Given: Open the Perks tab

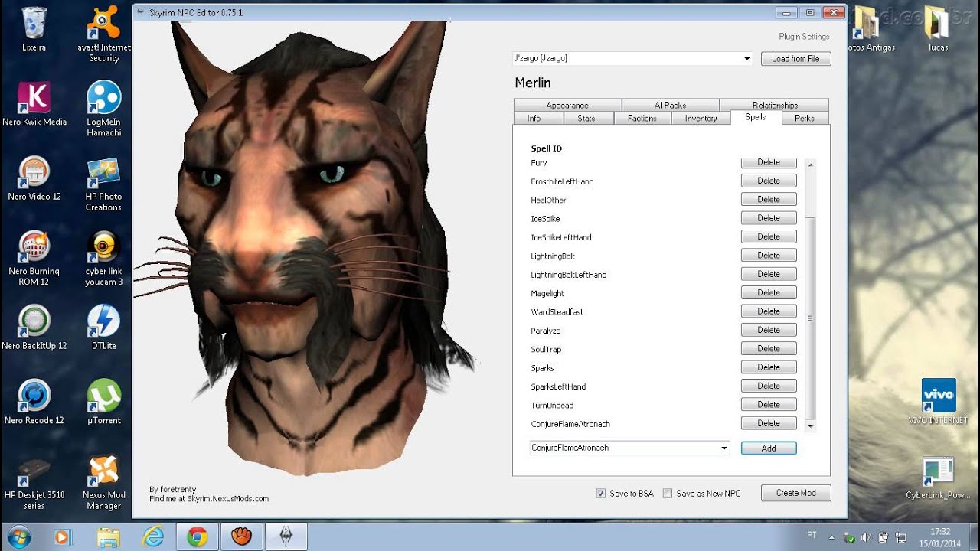Looking at the screenshot, I should [805, 118].
